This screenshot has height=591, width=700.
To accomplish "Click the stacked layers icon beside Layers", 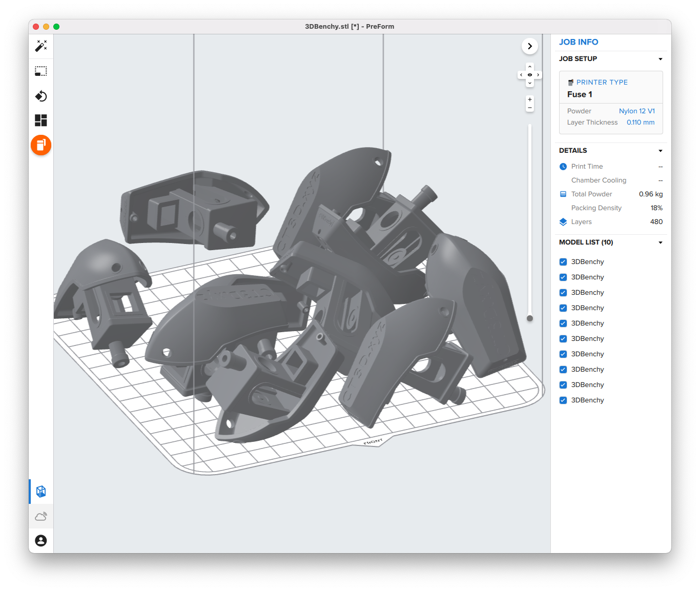I will [563, 222].
